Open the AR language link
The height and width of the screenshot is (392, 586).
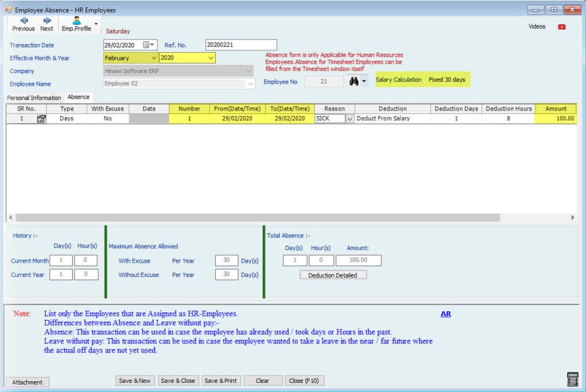pyautogui.click(x=445, y=314)
